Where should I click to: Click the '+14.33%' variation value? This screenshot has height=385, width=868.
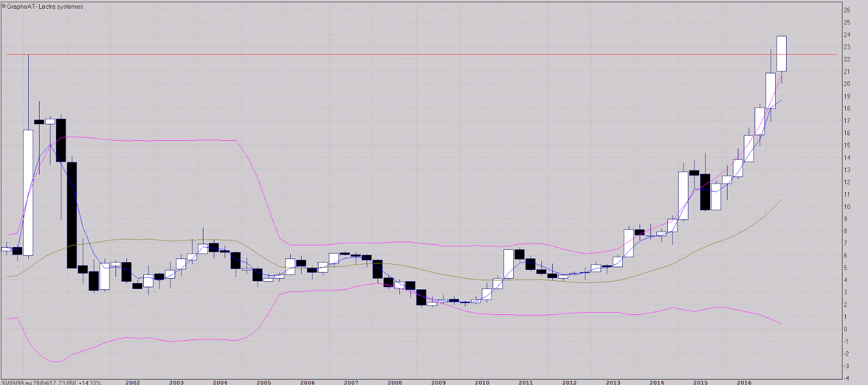pos(90,383)
